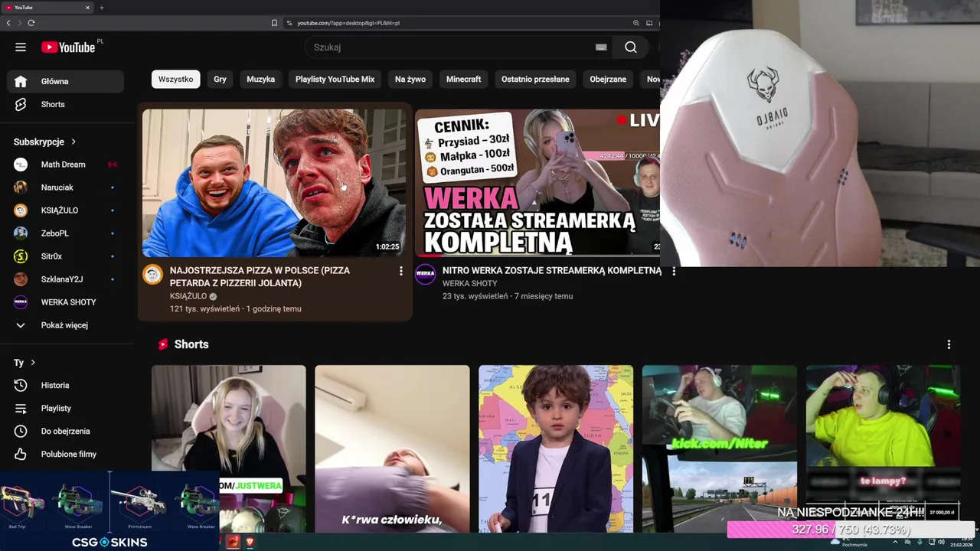
Task: Go back with the browser back arrow
Action: pos(8,23)
